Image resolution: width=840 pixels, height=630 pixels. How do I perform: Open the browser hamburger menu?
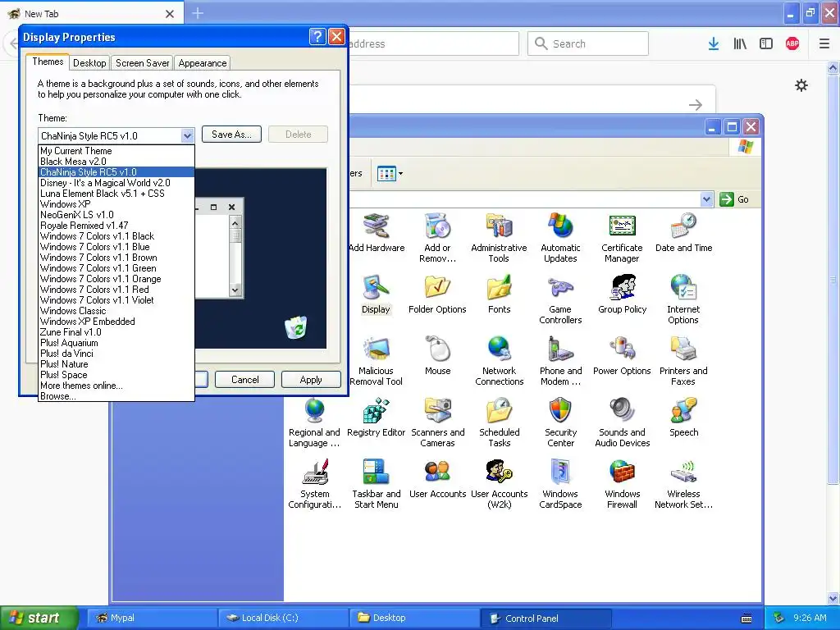(824, 44)
